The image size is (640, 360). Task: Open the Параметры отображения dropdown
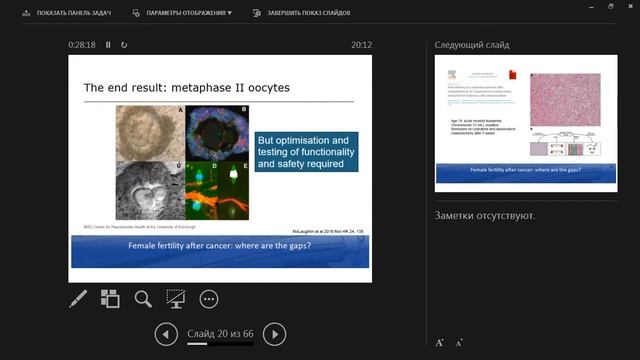coord(189,13)
